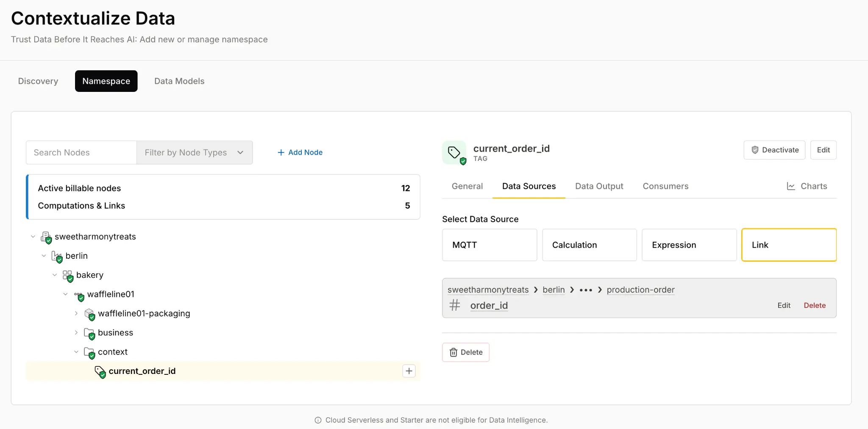Click the red Delete link for order_id
Screen dimensions: 868x429
coord(815,305)
